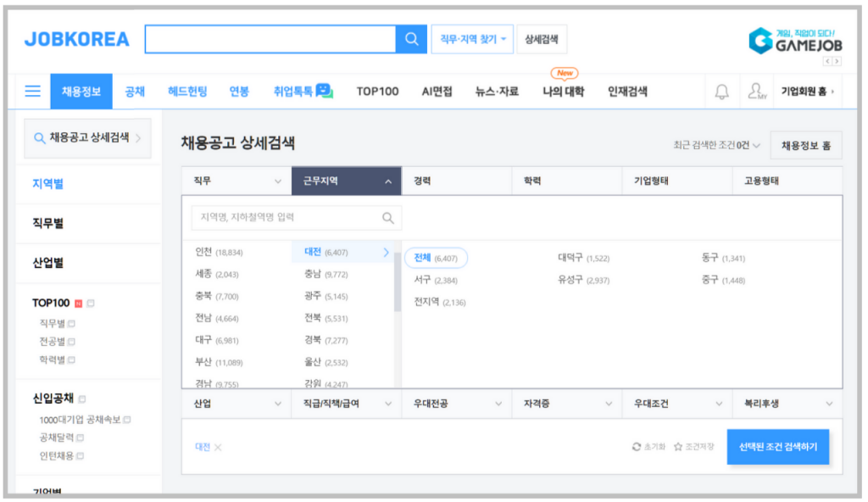The width and height of the screenshot is (868, 502).
Task: Open the 채용정보 nav tab
Action: [x=81, y=92]
